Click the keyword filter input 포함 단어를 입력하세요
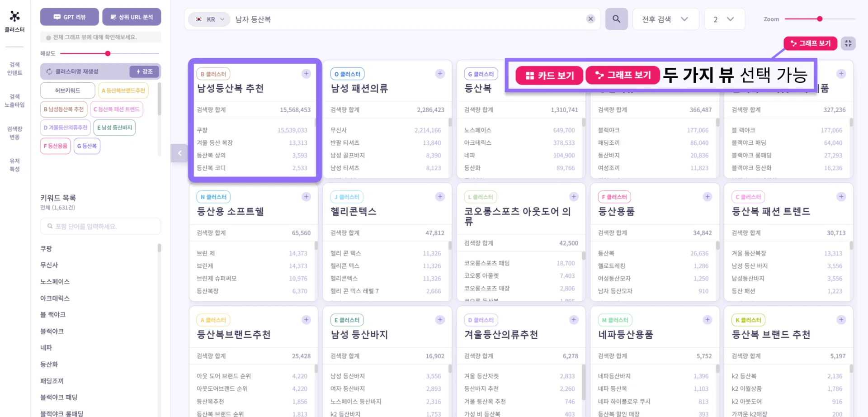Image resolution: width=868 pixels, height=417 pixels. click(100, 226)
